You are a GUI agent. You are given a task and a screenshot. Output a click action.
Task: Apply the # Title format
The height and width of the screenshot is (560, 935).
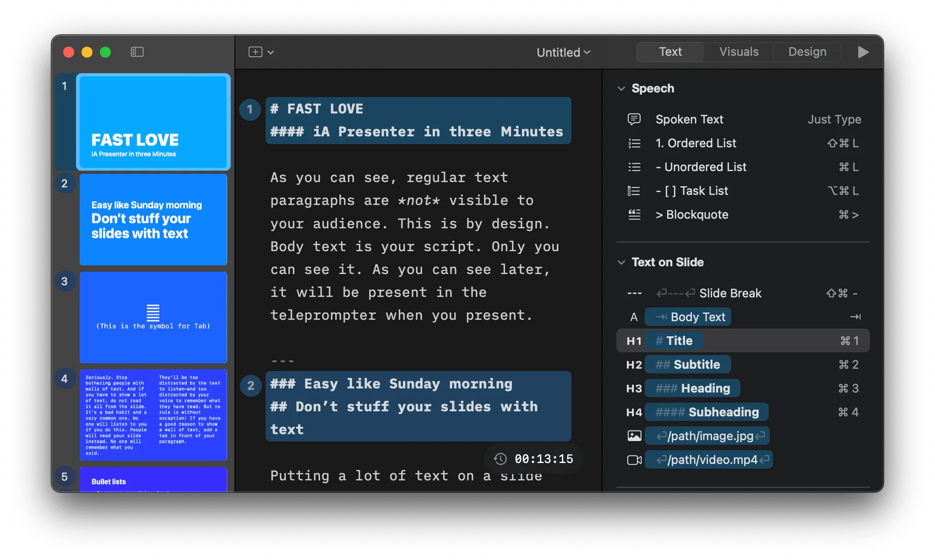pyautogui.click(x=674, y=341)
